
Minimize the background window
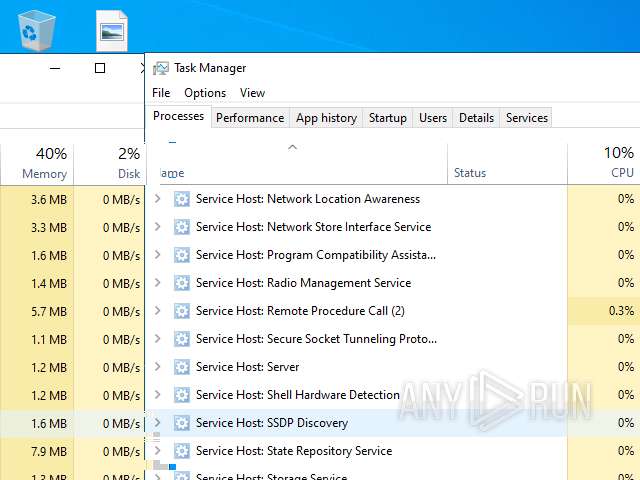coord(55,68)
